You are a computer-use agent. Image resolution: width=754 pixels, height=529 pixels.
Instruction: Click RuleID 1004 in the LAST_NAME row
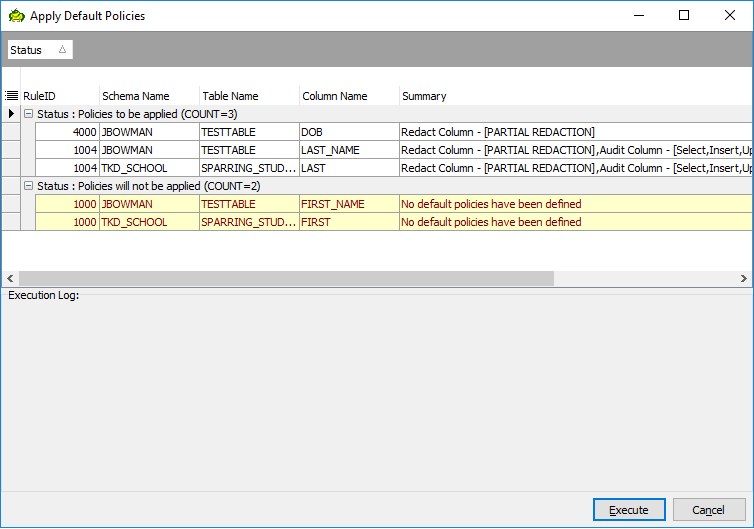(x=67, y=150)
